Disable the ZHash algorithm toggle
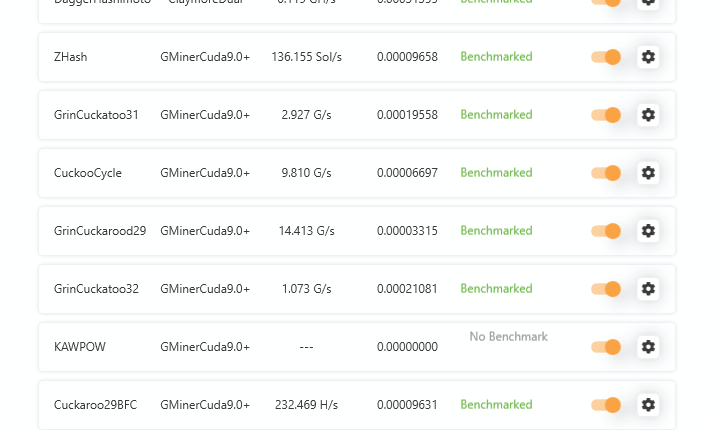This screenshot has width=711, height=430. click(x=606, y=57)
